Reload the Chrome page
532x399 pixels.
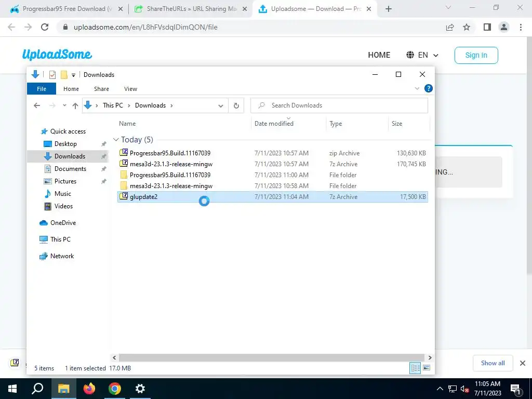point(45,27)
